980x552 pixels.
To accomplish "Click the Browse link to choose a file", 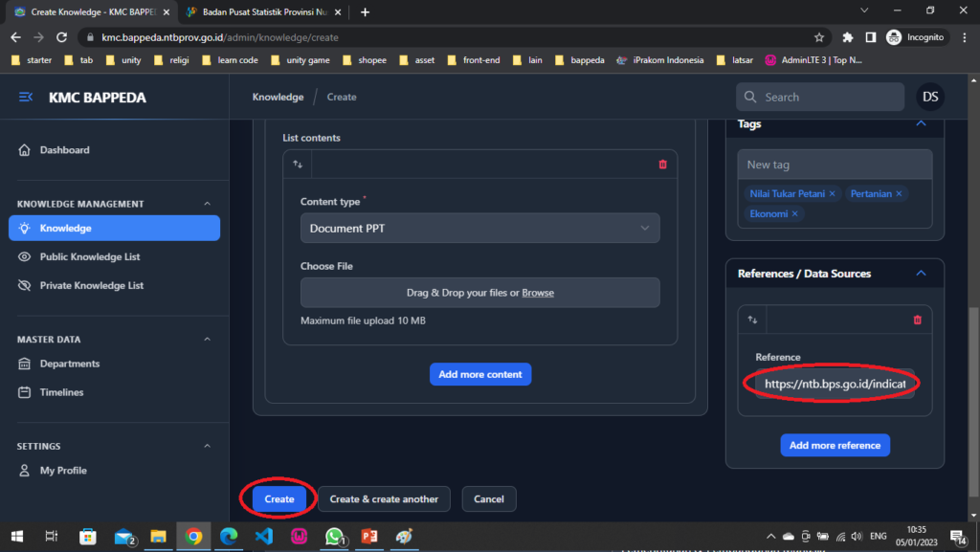I will (x=538, y=293).
